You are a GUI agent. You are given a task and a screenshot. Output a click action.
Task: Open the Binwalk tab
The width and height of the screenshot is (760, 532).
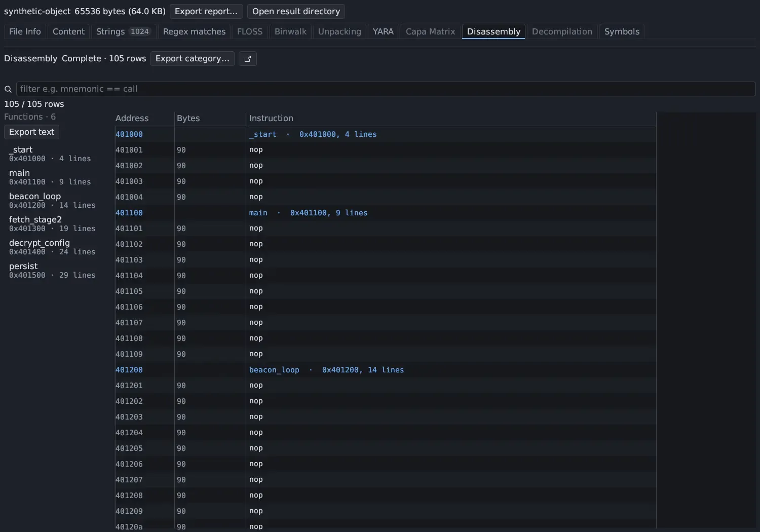[290, 31]
